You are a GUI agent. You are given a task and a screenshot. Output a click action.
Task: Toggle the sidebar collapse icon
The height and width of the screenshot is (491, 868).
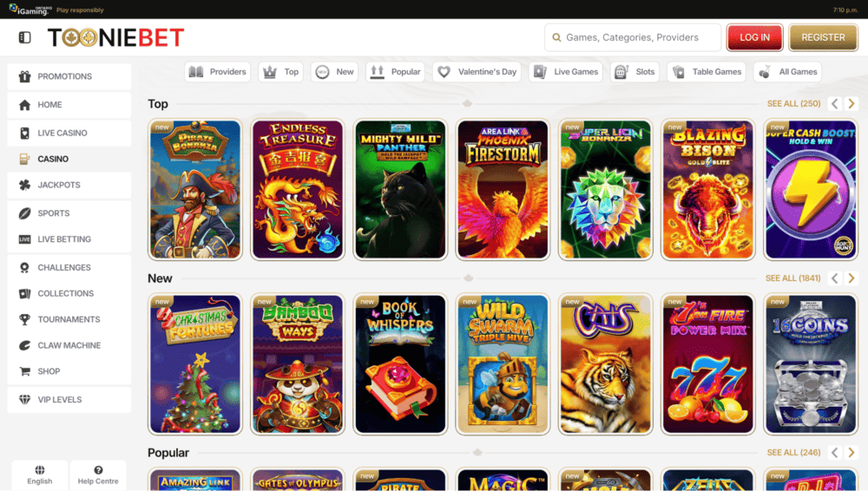pyautogui.click(x=24, y=37)
